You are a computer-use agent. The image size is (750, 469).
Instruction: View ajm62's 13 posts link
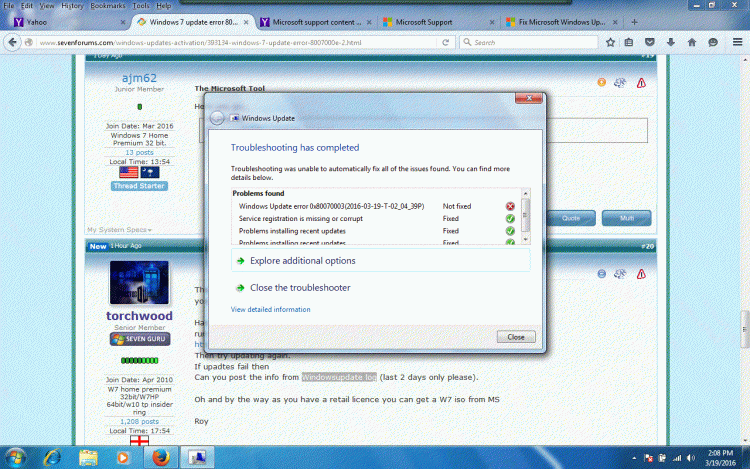(139, 153)
